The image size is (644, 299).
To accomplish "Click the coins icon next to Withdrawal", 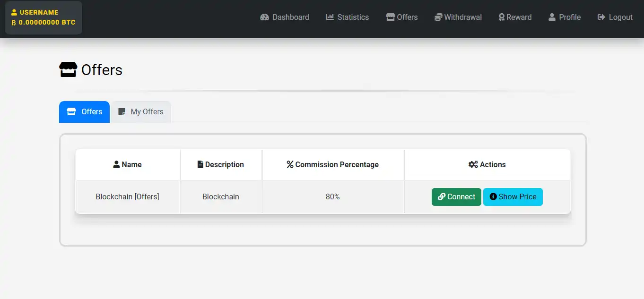I will coord(439,17).
